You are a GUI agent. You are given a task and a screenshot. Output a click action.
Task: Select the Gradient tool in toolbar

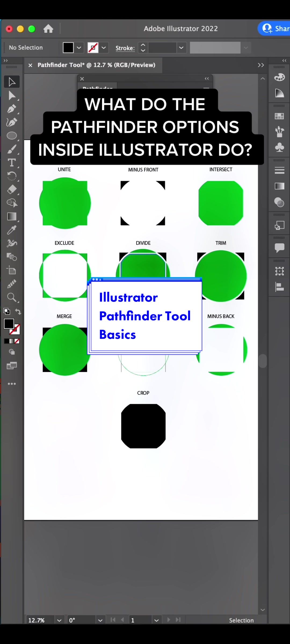pyautogui.click(x=12, y=216)
